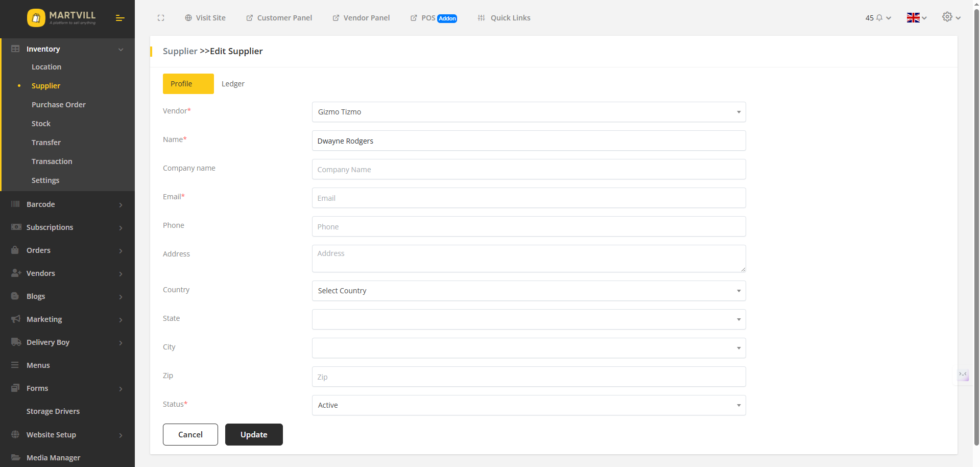Collapse the Inventory menu chevron
Image resolution: width=980 pixels, height=467 pixels.
121,50
